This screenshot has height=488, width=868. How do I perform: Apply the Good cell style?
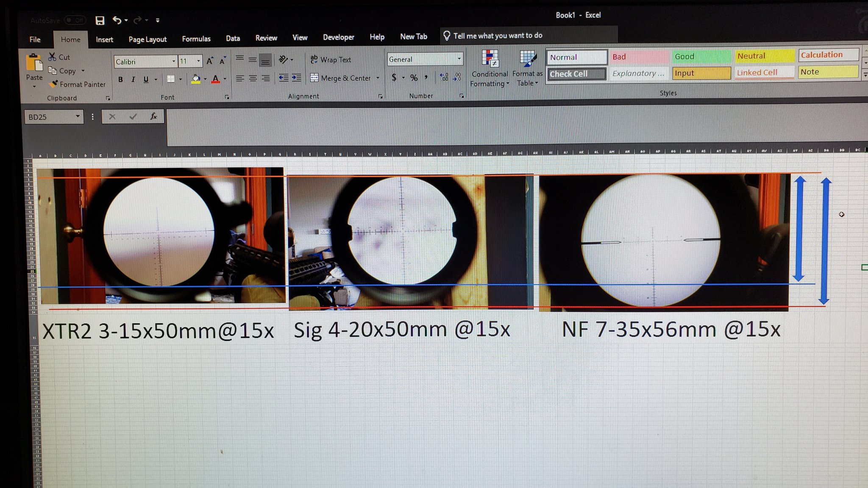(702, 56)
